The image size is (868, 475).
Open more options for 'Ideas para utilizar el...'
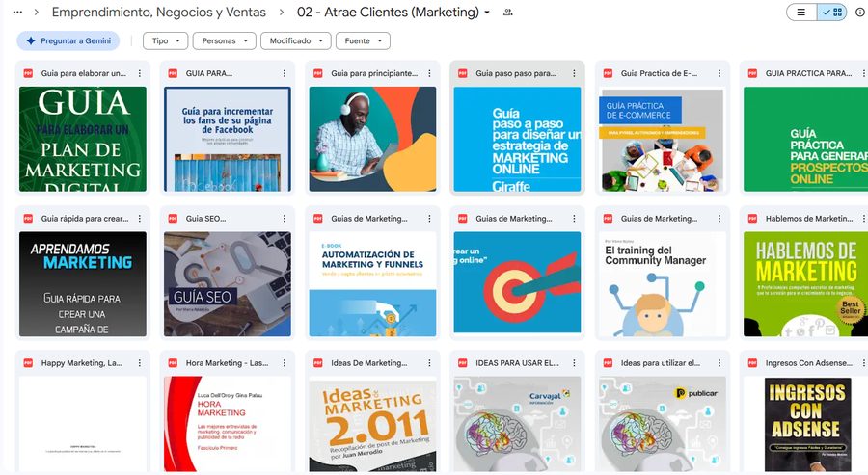[719, 363]
